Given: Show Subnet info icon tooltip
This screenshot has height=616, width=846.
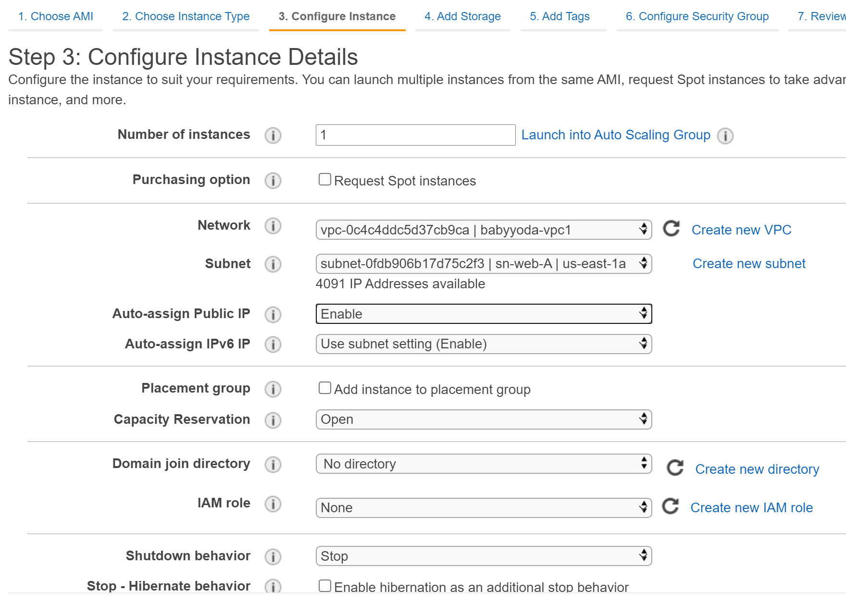Looking at the screenshot, I should [x=273, y=264].
